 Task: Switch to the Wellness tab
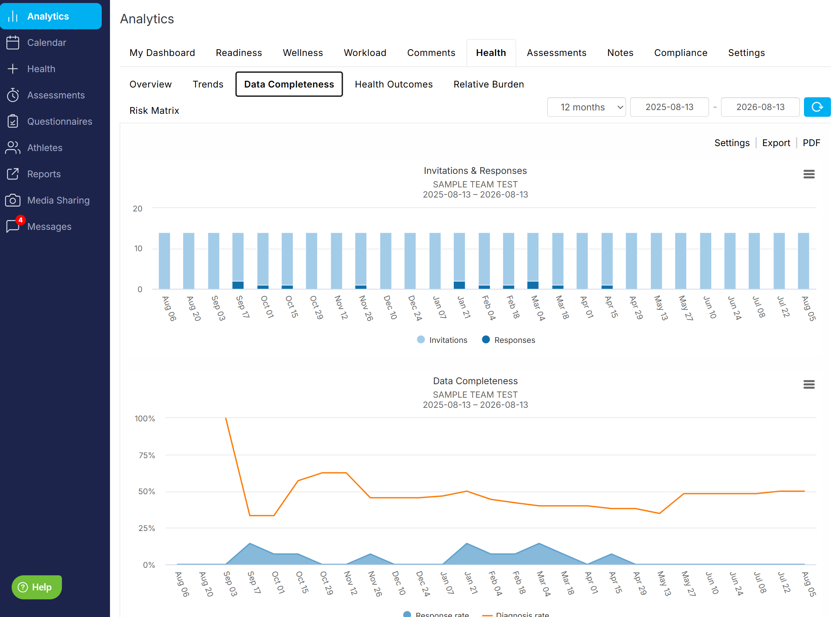pos(303,53)
